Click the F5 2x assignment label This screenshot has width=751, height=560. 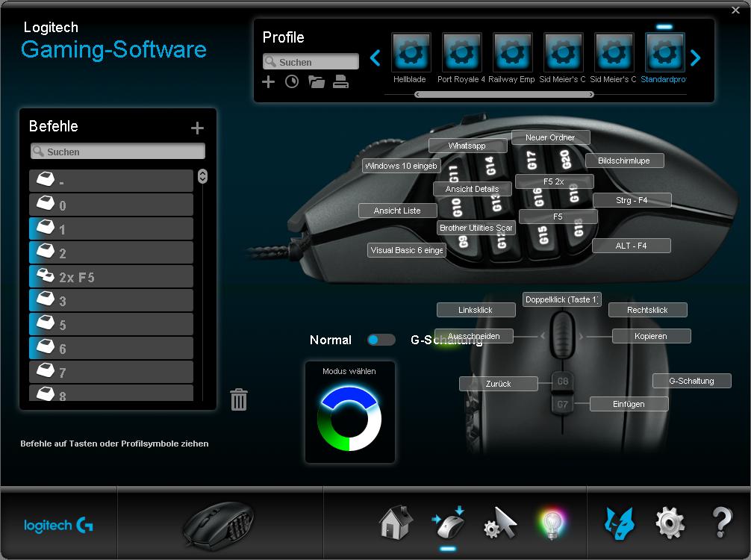pos(554,181)
